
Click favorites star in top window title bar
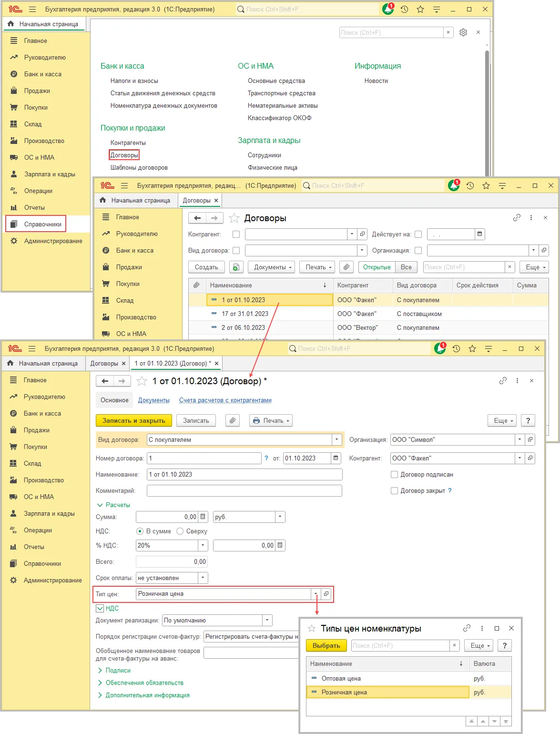coord(420,9)
